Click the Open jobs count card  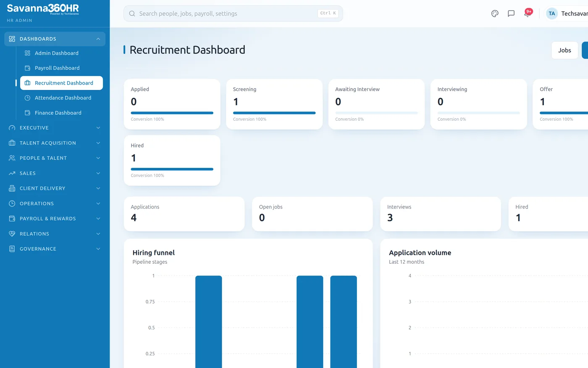(312, 214)
